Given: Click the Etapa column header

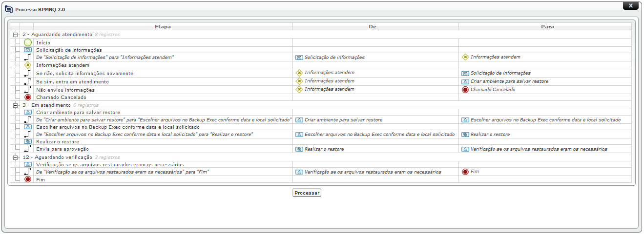Looking at the screenshot, I should pyautogui.click(x=163, y=27).
